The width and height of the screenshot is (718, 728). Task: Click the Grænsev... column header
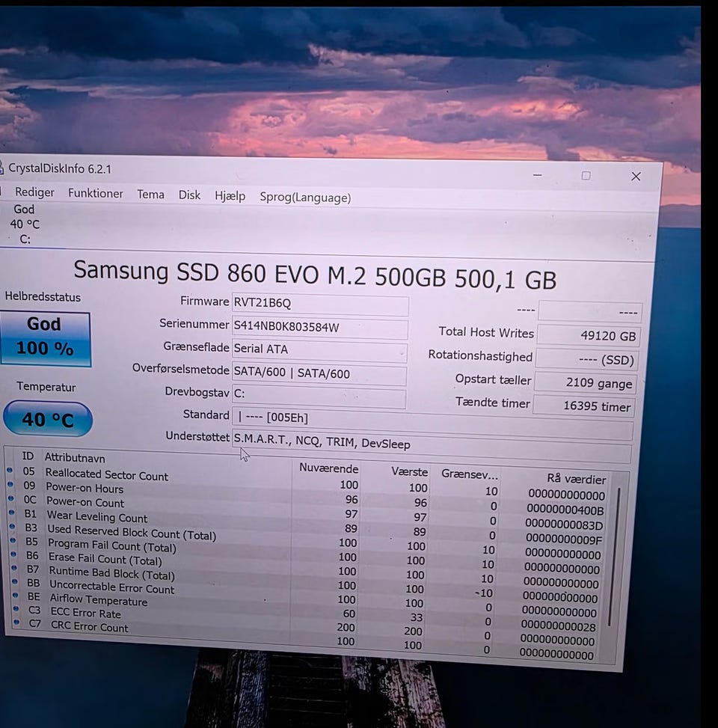click(469, 474)
